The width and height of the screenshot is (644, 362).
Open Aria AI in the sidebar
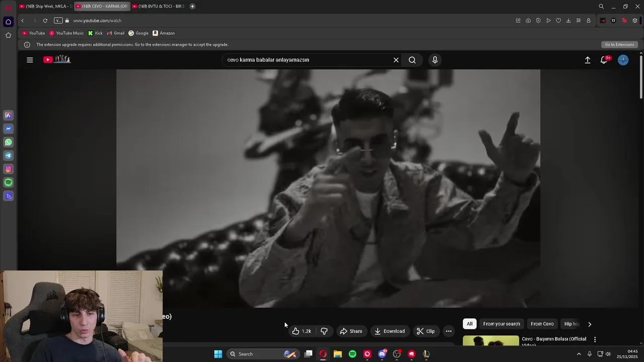8,115
